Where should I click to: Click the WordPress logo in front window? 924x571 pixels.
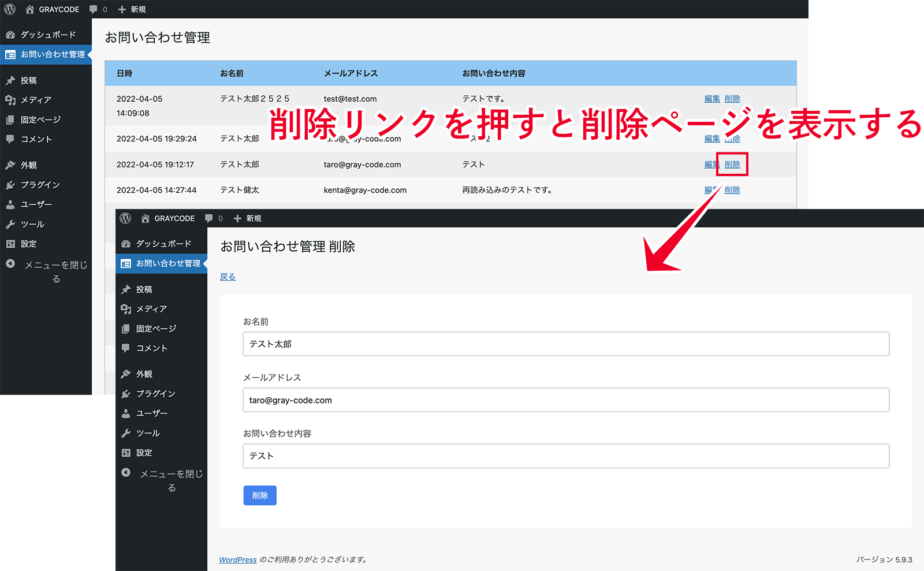point(125,218)
